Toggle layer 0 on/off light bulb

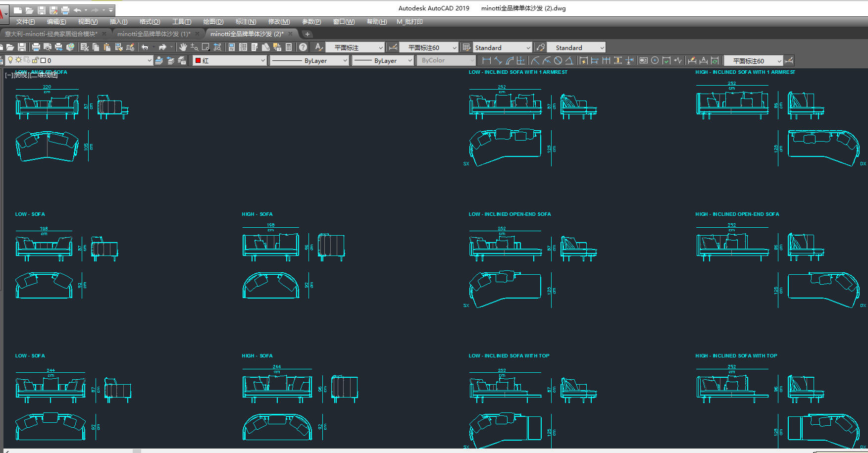coord(10,60)
